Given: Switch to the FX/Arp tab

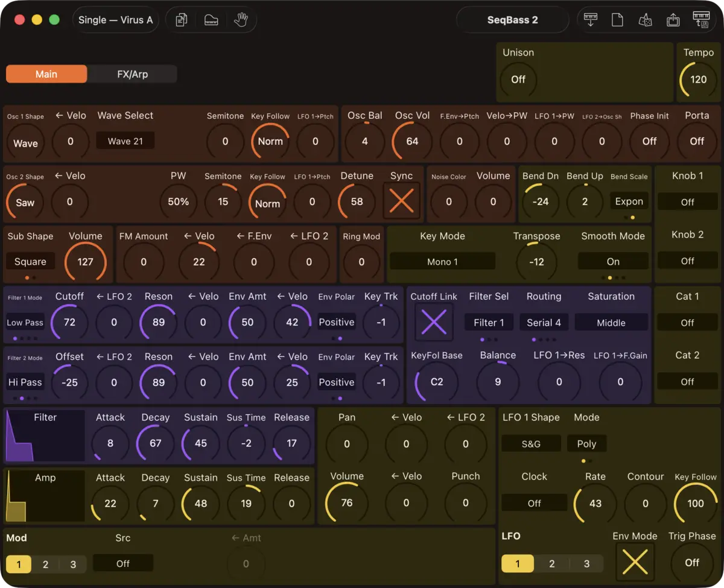Looking at the screenshot, I should [132, 74].
